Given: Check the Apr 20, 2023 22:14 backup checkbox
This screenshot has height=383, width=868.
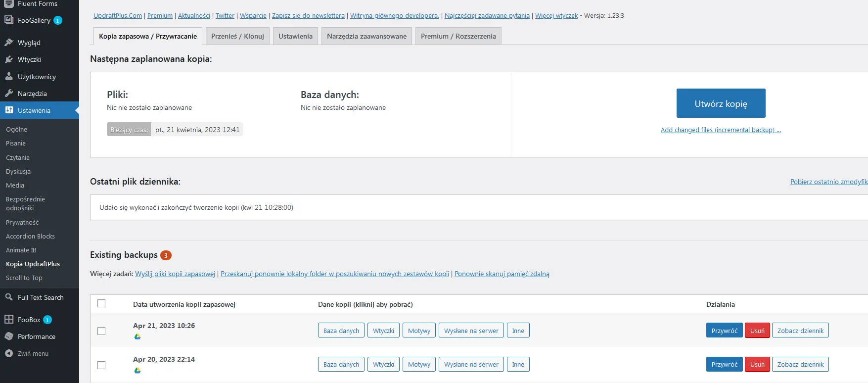Looking at the screenshot, I should pos(101,365).
